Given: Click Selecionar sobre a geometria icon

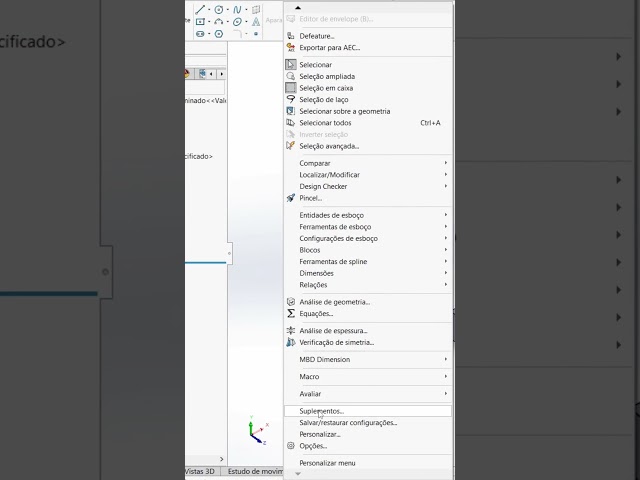Looking at the screenshot, I should click(291, 111).
